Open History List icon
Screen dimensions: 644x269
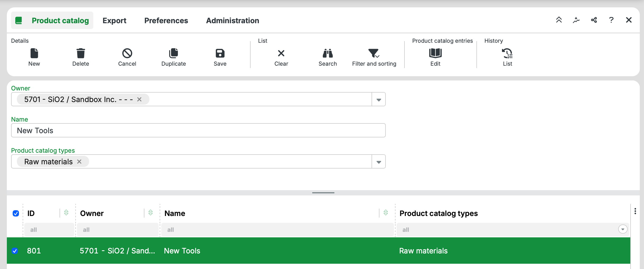pos(507,53)
